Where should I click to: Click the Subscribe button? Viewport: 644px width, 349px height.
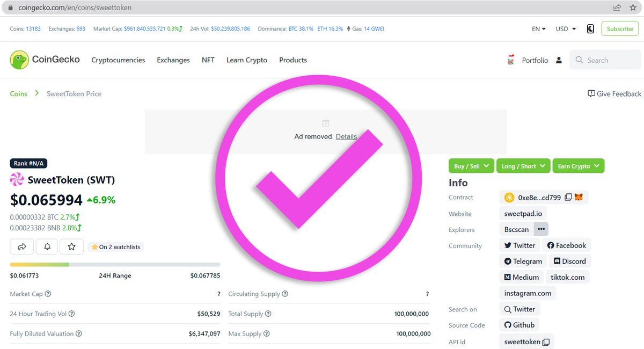tap(620, 29)
